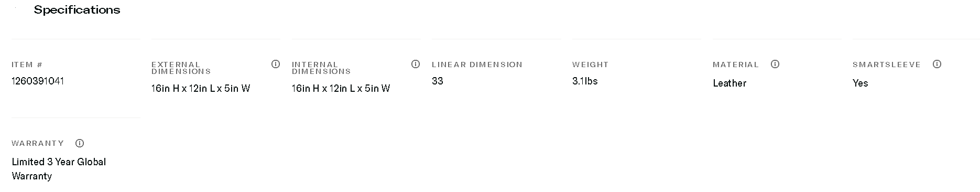980x192 pixels.
Task: Open the SmartSleeve info icon
Action: coord(937,64)
